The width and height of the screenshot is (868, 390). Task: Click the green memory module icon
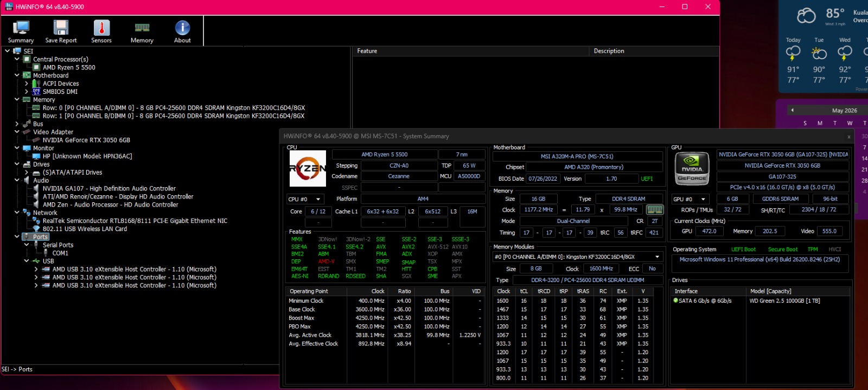tap(655, 209)
